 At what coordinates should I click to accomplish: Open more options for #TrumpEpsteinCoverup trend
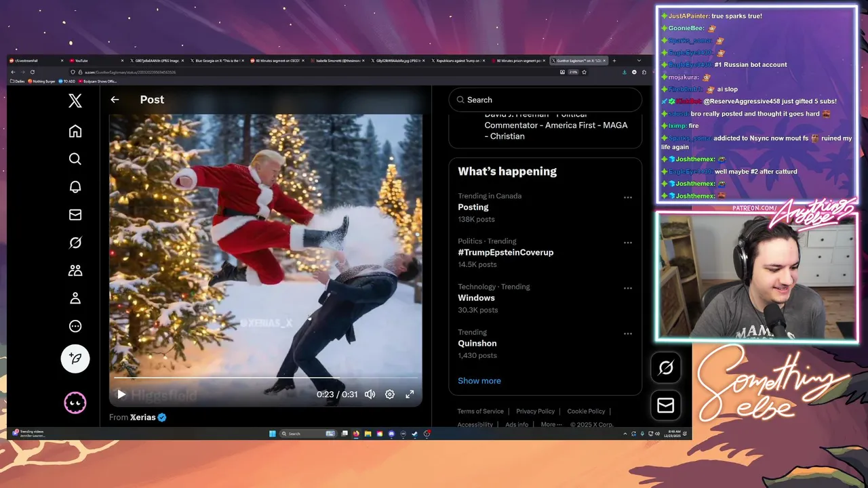point(628,243)
